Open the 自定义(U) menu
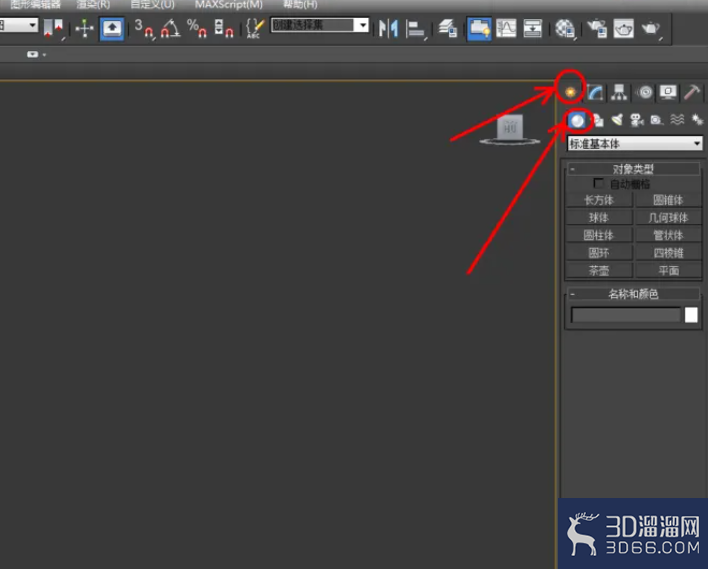 pyautogui.click(x=152, y=5)
